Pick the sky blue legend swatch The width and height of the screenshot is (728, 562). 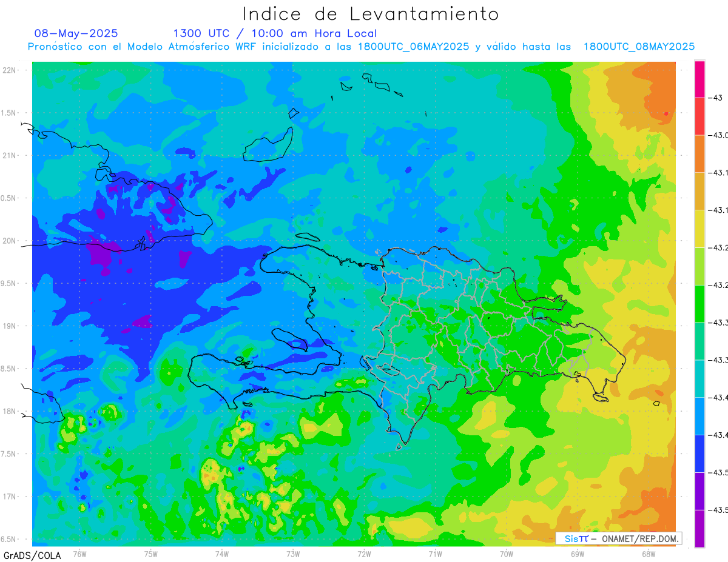click(x=699, y=416)
